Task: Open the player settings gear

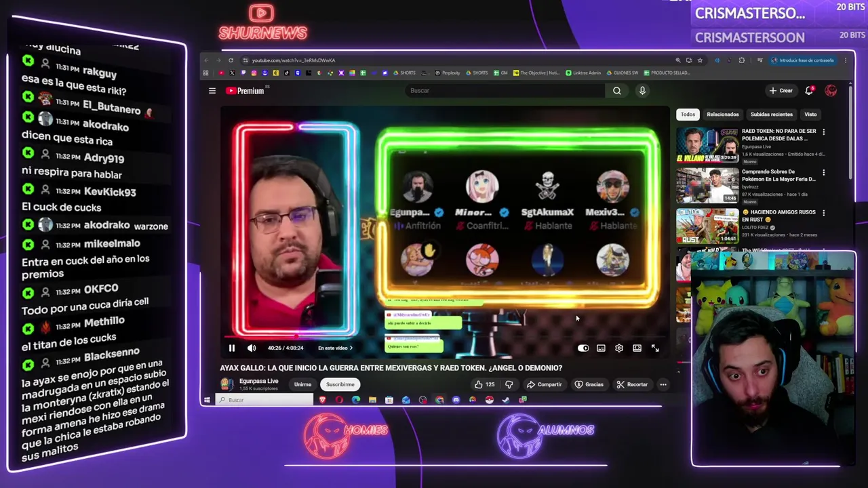Action: click(x=619, y=348)
